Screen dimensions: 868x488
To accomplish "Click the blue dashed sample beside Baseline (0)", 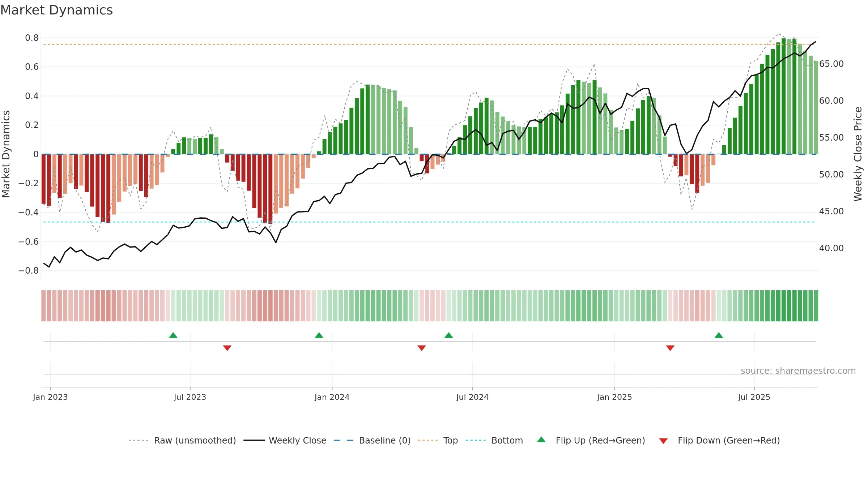I will [344, 440].
